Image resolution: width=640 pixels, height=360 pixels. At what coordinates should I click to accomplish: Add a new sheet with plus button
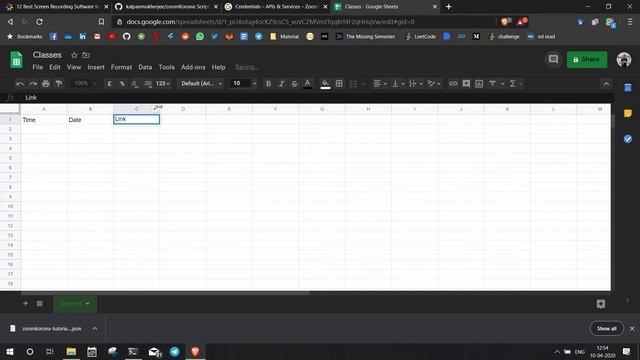pos(25,304)
